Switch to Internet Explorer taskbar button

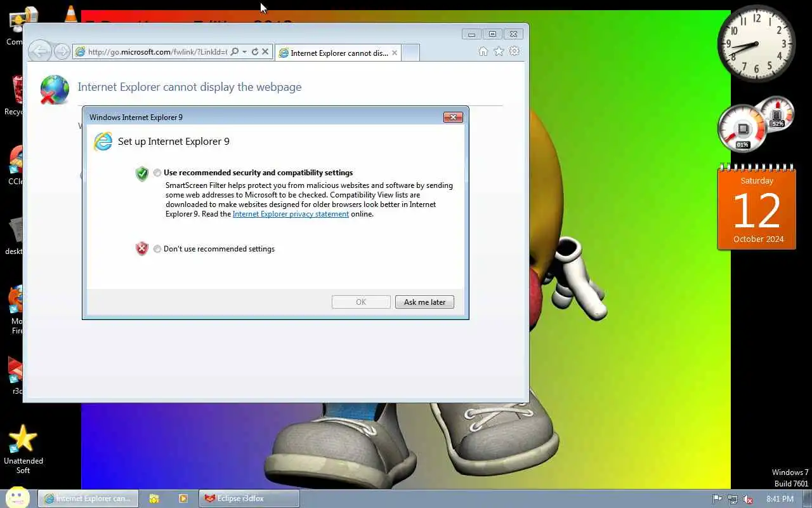point(88,498)
